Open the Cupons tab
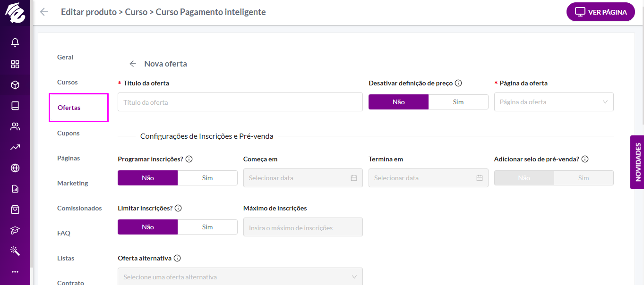644x285 pixels. 69,133
